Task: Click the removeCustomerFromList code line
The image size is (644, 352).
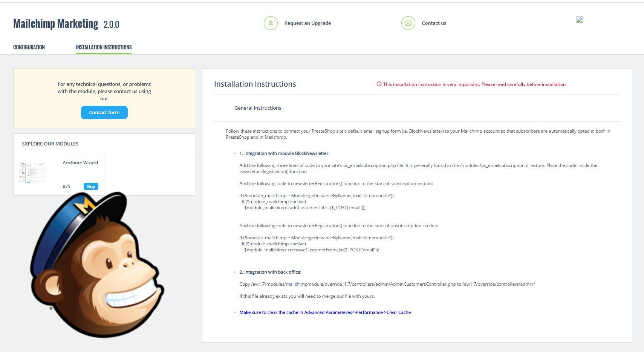Action: [312, 250]
